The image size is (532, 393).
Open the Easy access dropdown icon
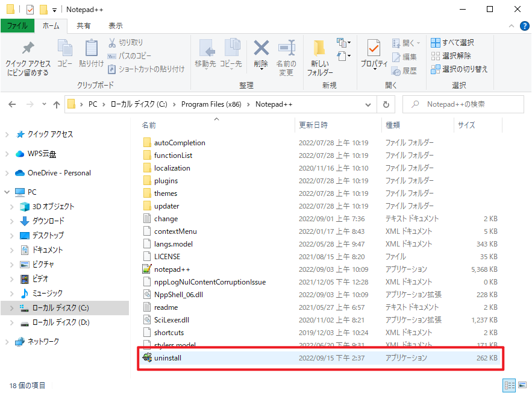click(343, 55)
